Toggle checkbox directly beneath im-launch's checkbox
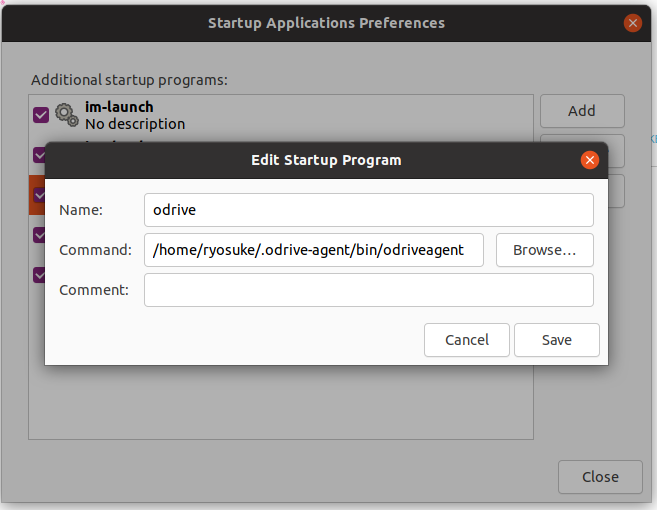This screenshot has width=657, height=510. [x=39, y=155]
